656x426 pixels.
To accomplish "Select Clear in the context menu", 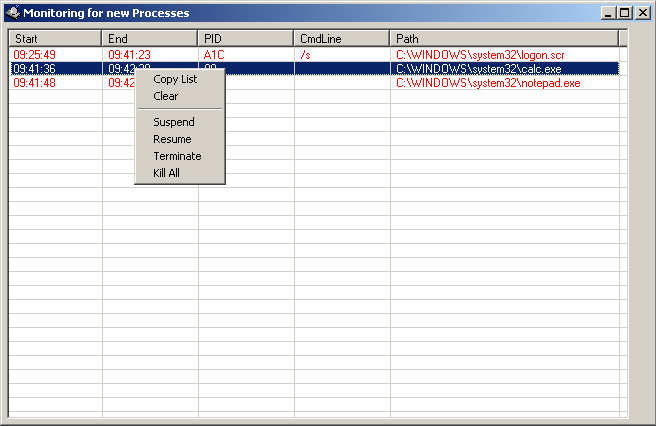I will pos(166,96).
